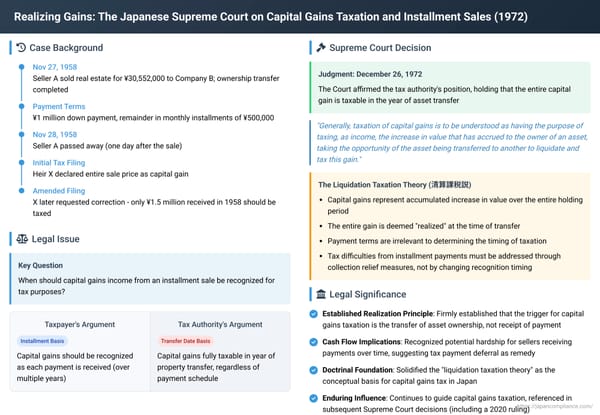Click the gavel icon beside Supreme Court Decision

coord(320,47)
